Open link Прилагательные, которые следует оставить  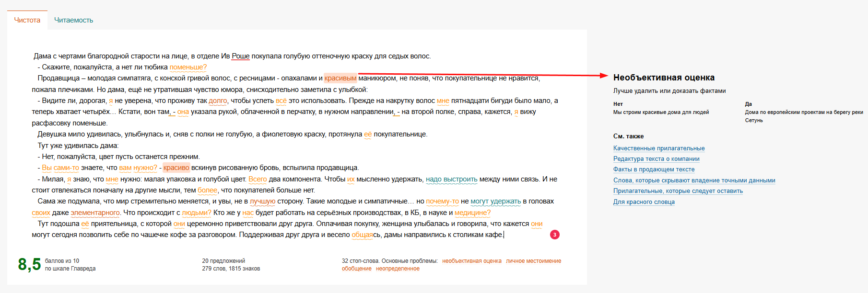(678, 191)
